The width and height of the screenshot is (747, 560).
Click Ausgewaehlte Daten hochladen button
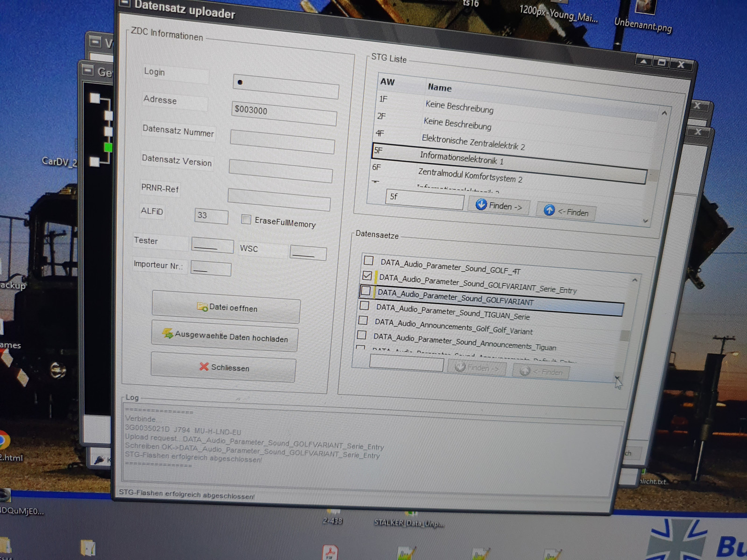(225, 336)
